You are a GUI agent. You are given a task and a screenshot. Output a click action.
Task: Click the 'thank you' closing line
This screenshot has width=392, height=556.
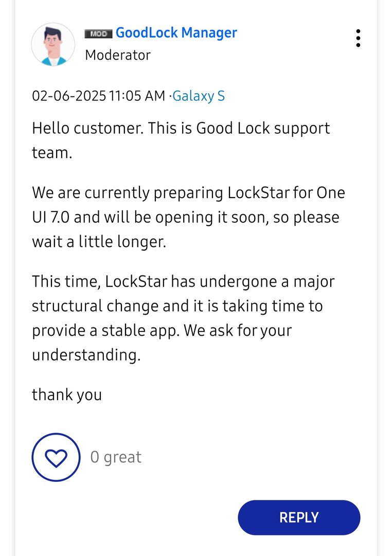click(67, 395)
